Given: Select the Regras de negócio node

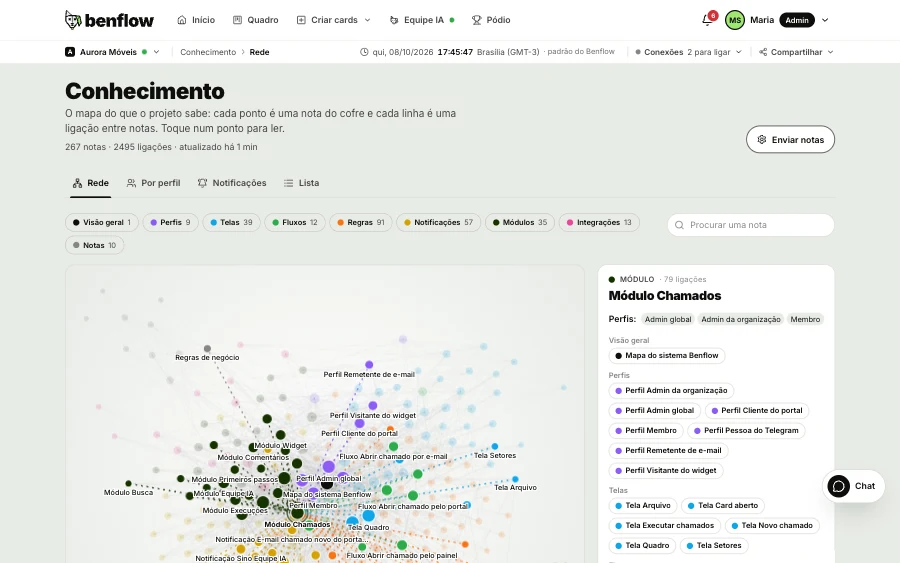Looking at the screenshot, I should pos(207,348).
